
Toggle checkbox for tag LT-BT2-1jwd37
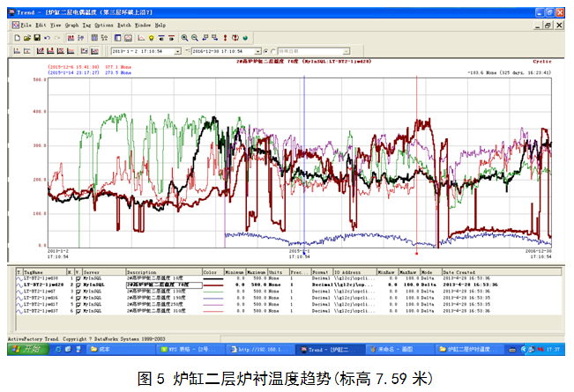[78, 311]
